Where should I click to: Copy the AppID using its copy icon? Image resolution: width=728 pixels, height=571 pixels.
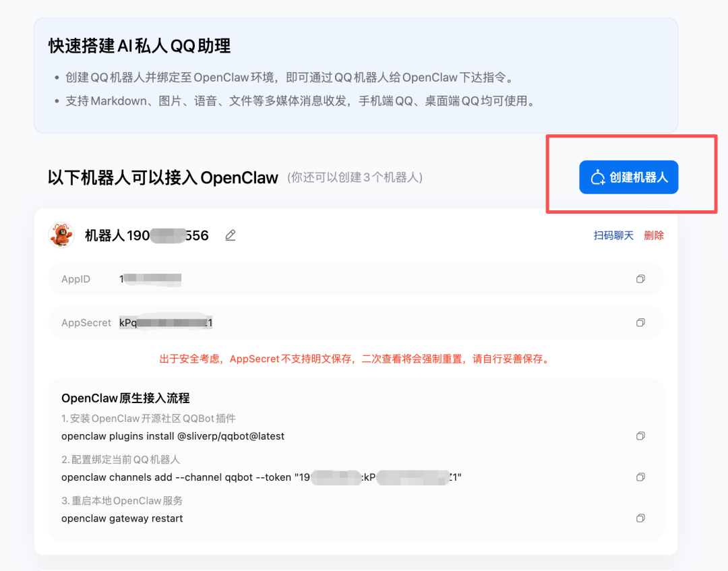click(640, 278)
